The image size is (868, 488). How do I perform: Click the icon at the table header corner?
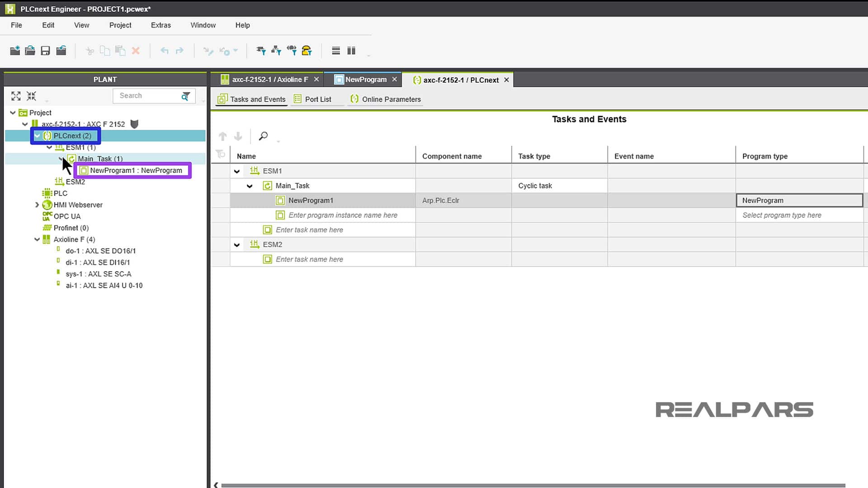coord(221,154)
